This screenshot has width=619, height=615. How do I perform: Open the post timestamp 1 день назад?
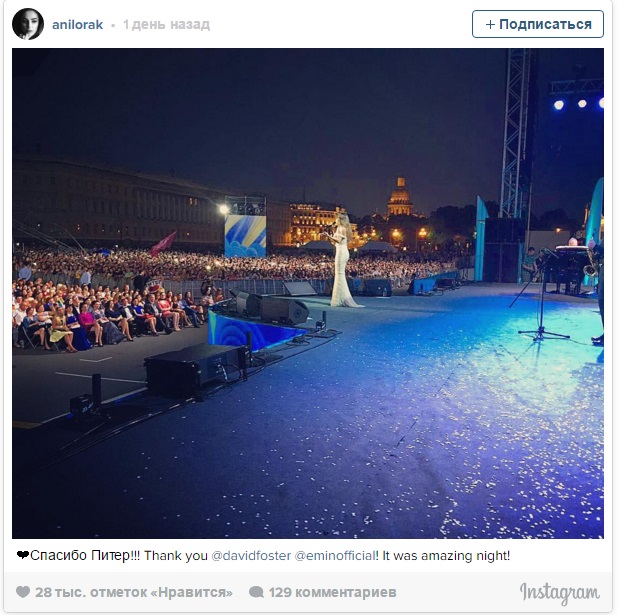[x=166, y=24]
